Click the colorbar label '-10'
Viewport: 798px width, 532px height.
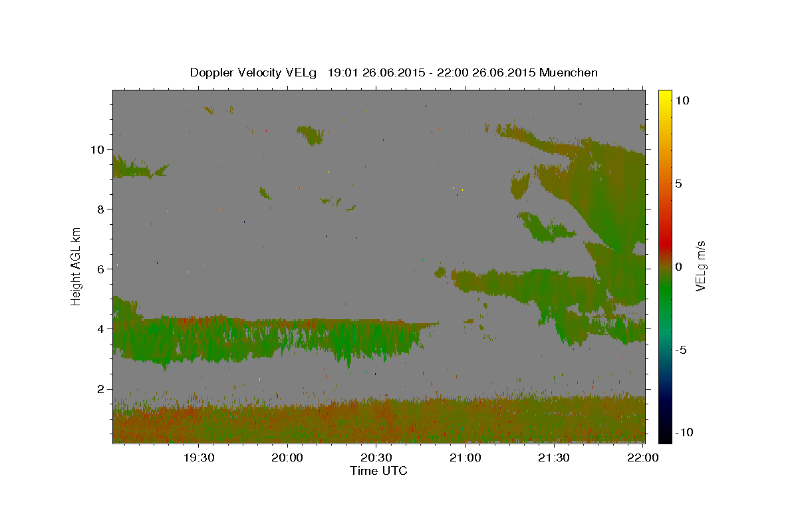pyautogui.click(x=685, y=432)
